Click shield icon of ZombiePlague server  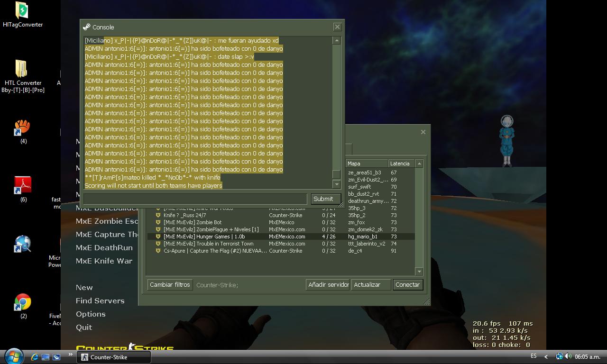158,229
